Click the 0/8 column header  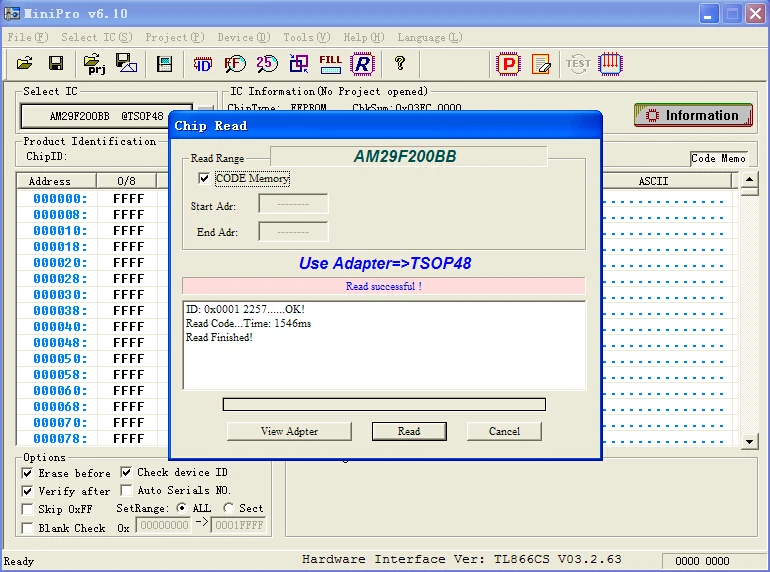[x=126, y=181]
